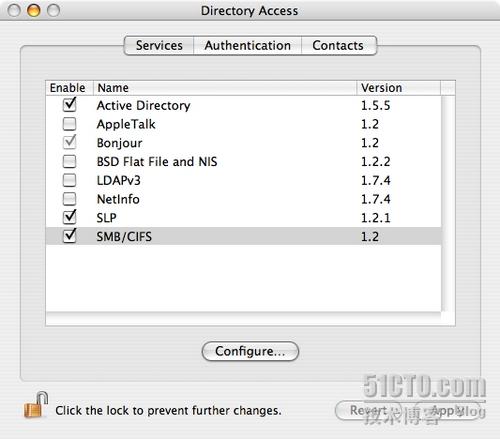Select the NetInfo service name
Viewport: 500px width, 439px height.
click(118, 199)
